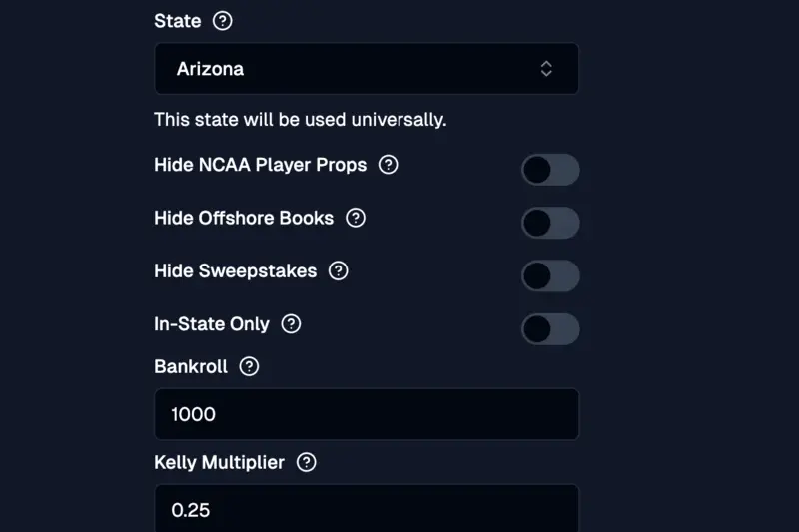Viewport: 799px width, 532px height.
Task: Click the help icon next to State
Action: tap(223, 21)
